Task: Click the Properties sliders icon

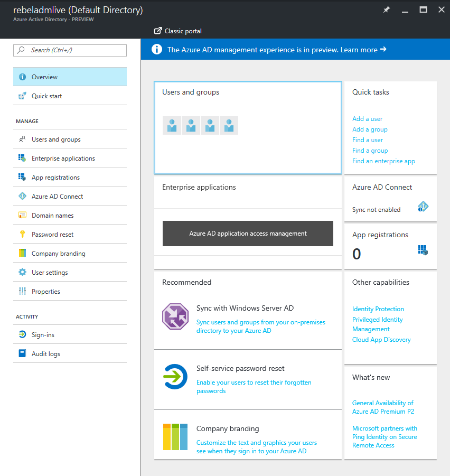Action: tap(23, 291)
